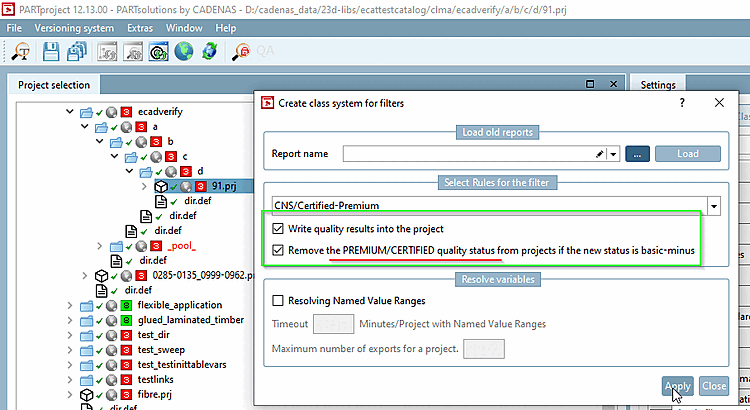Select the testlinks tree item
The image size is (750, 410).
click(x=155, y=380)
